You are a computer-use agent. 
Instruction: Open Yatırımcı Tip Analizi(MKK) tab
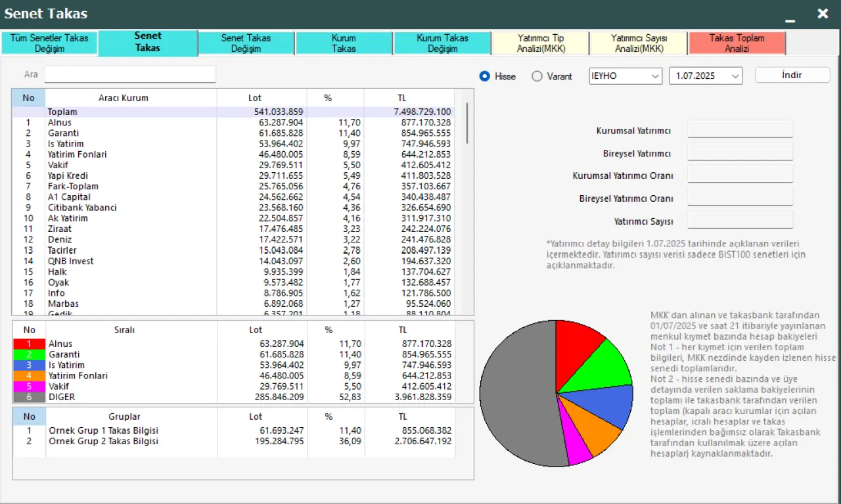pyautogui.click(x=541, y=43)
